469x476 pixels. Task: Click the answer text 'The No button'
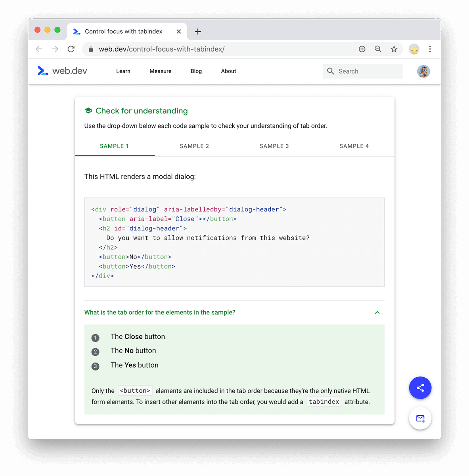[x=133, y=351]
